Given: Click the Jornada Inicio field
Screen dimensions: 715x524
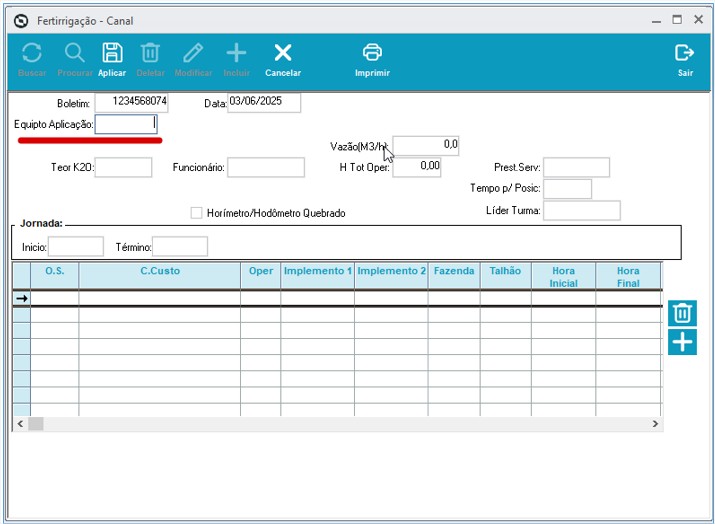Looking at the screenshot, I should point(76,247).
